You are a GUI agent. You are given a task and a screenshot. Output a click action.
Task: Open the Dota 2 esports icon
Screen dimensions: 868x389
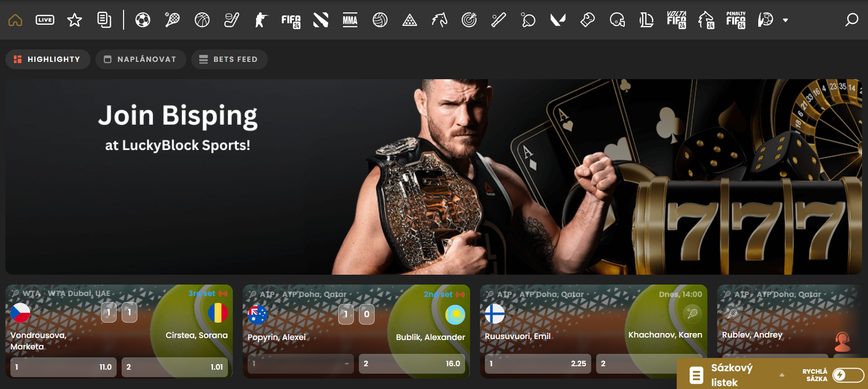pyautogui.click(x=321, y=20)
